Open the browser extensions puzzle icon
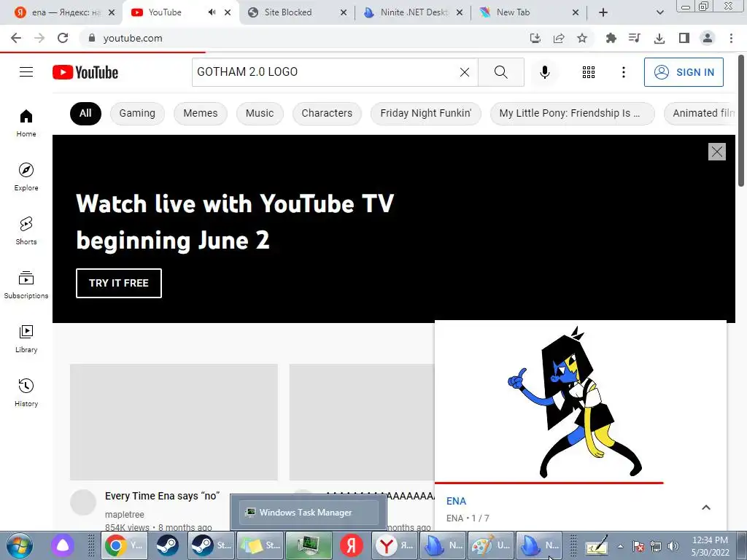Image resolution: width=747 pixels, height=560 pixels. click(611, 38)
